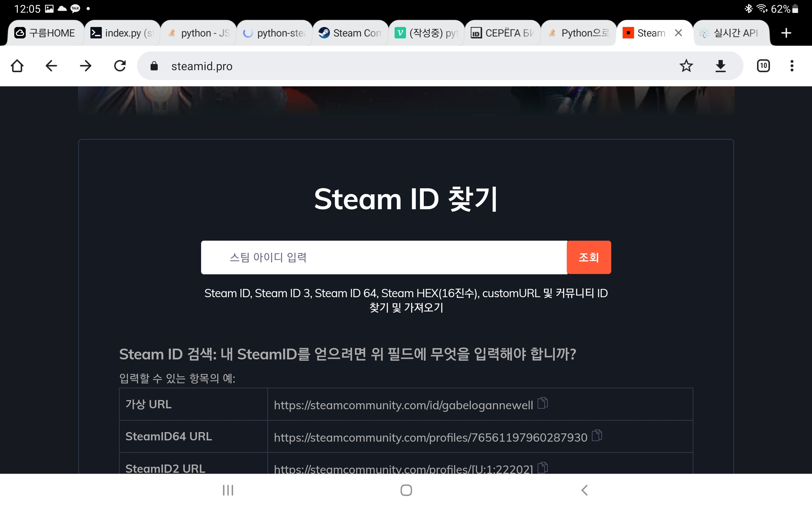Tap the KakaoTalk notification icon
812x508 pixels.
pos(75,8)
